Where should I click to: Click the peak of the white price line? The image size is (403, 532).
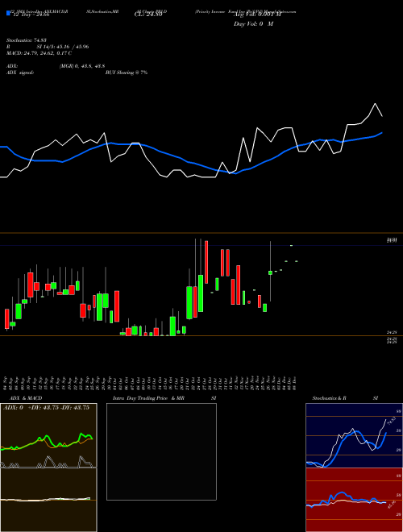click(x=375, y=103)
